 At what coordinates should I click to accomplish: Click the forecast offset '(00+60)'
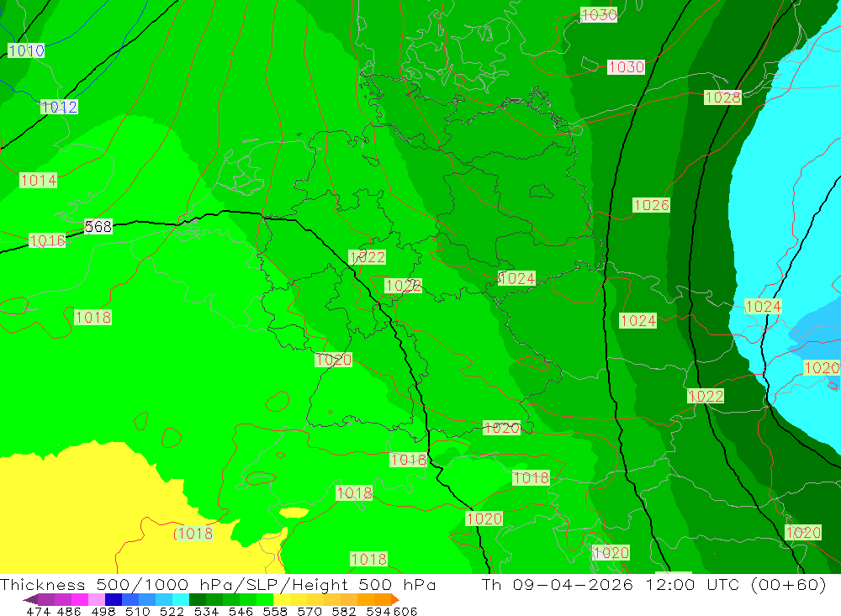pyautogui.click(x=789, y=584)
